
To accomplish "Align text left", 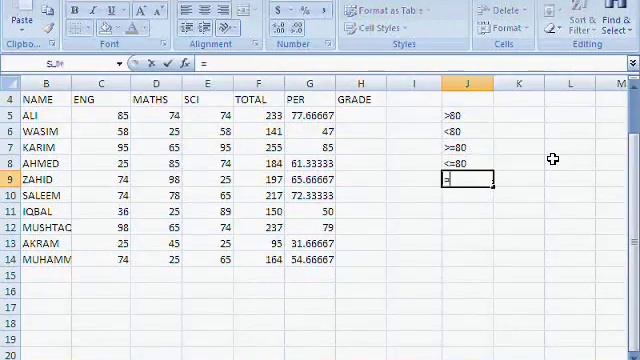I will pyautogui.click(x=186, y=10).
